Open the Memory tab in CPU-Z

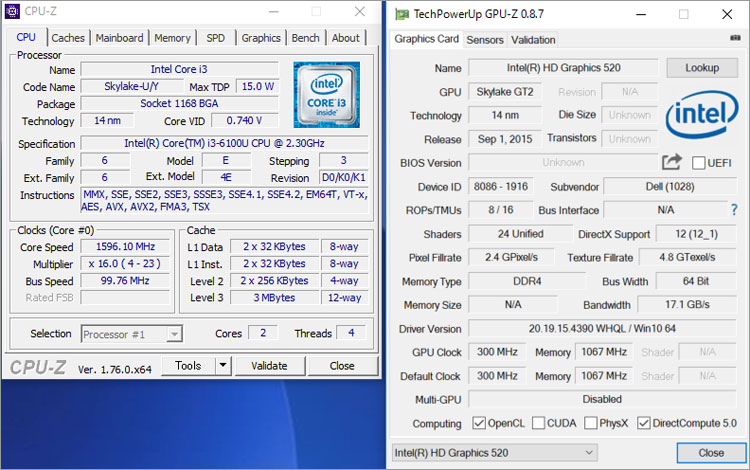pos(172,38)
